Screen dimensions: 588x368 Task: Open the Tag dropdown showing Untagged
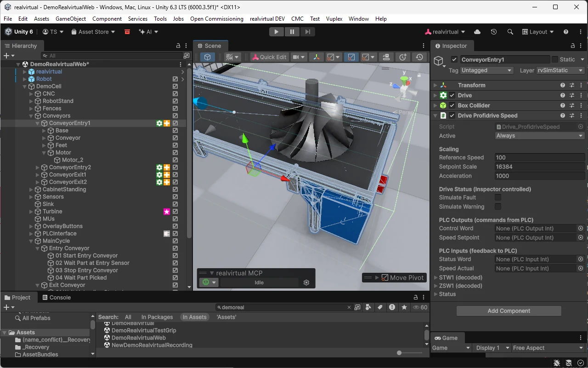(x=487, y=70)
